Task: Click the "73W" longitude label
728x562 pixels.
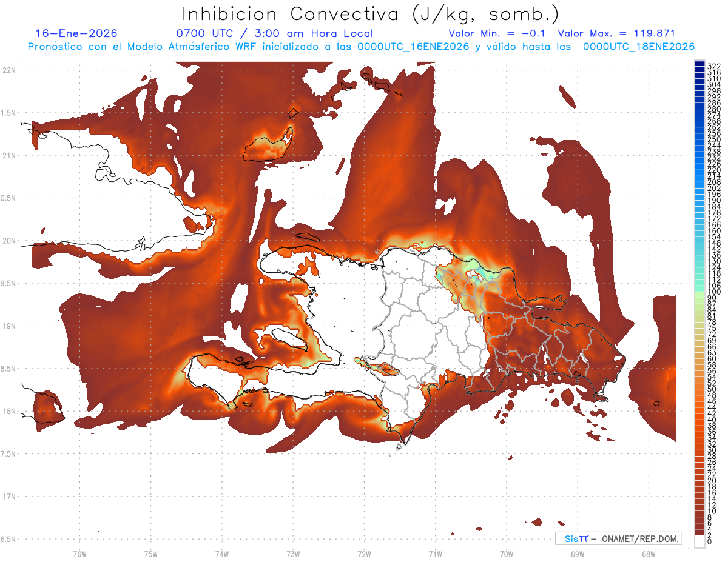Action: click(293, 554)
